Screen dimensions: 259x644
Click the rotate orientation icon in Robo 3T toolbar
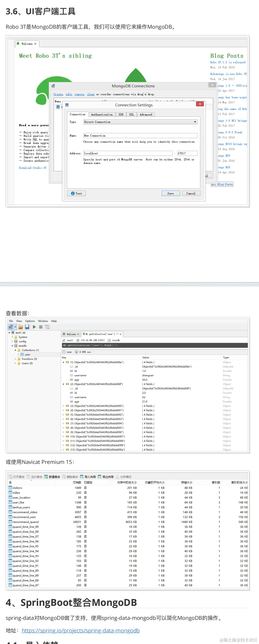tap(47, 327)
